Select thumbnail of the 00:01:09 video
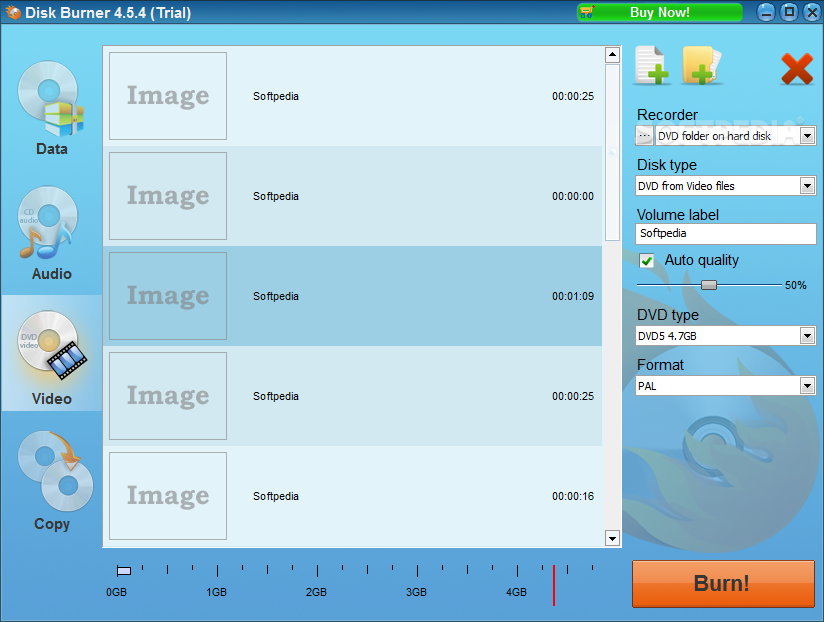 (168, 296)
